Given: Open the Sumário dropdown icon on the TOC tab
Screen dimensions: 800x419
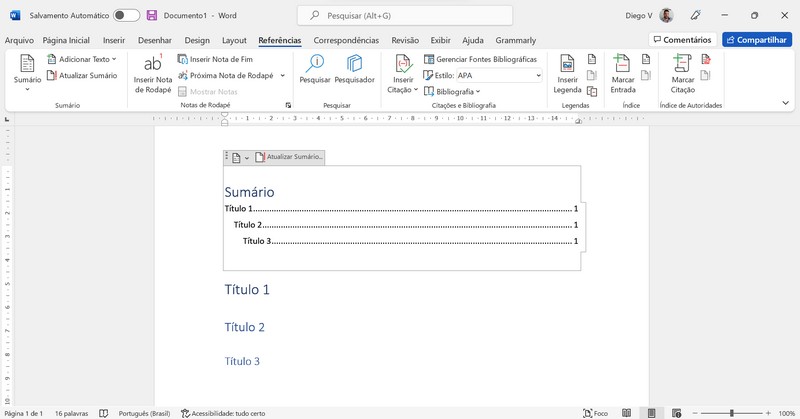Looking at the screenshot, I should point(240,158).
